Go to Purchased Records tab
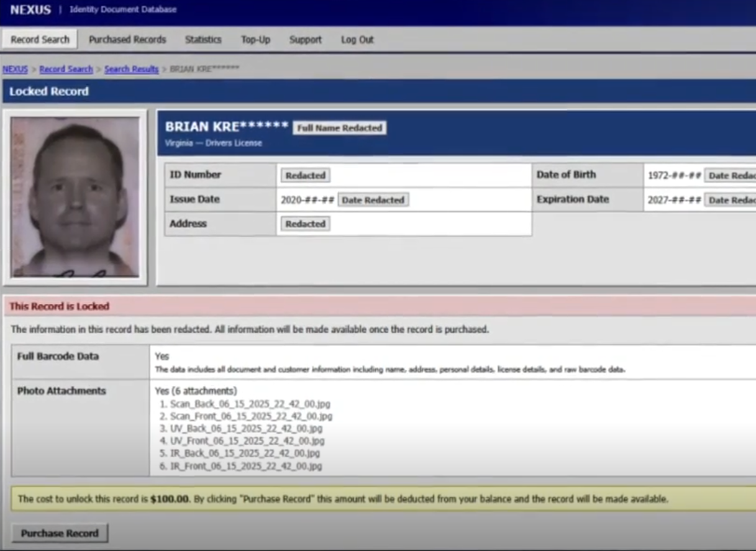 [x=127, y=40]
